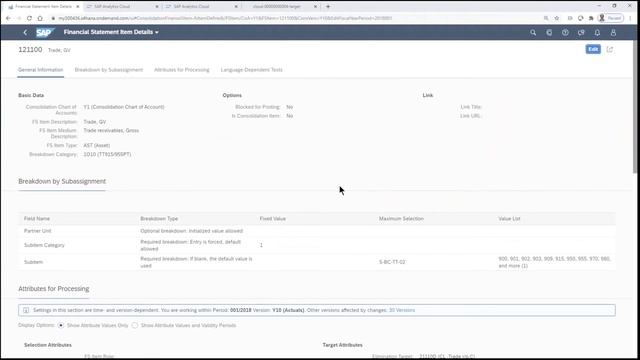
Task: Click the browser home button
Action: point(40,18)
